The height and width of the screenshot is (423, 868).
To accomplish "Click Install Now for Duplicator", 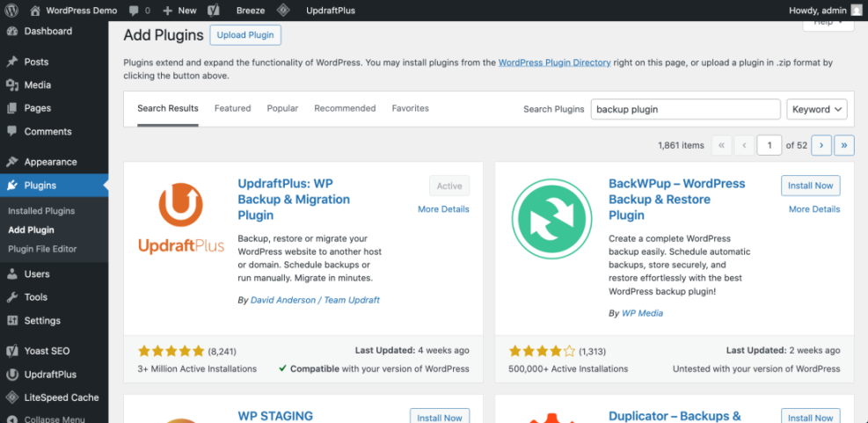I will pyautogui.click(x=811, y=416).
